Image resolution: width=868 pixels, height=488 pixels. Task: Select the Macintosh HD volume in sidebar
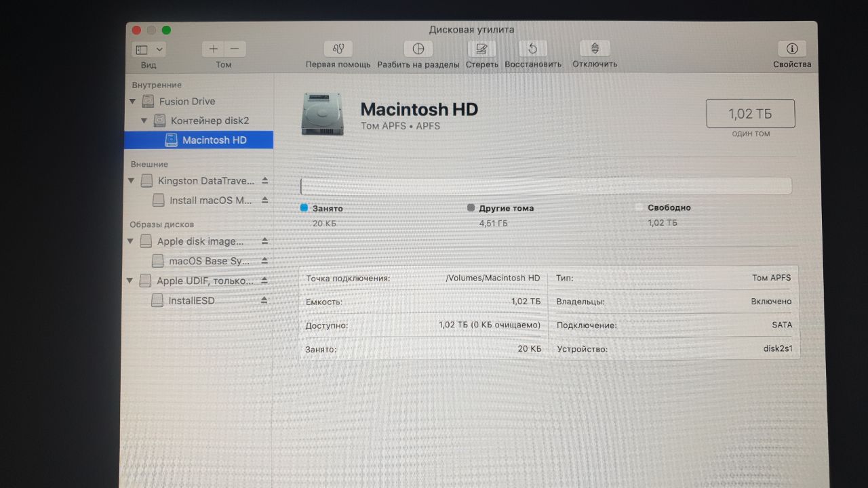pyautogui.click(x=199, y=140)
